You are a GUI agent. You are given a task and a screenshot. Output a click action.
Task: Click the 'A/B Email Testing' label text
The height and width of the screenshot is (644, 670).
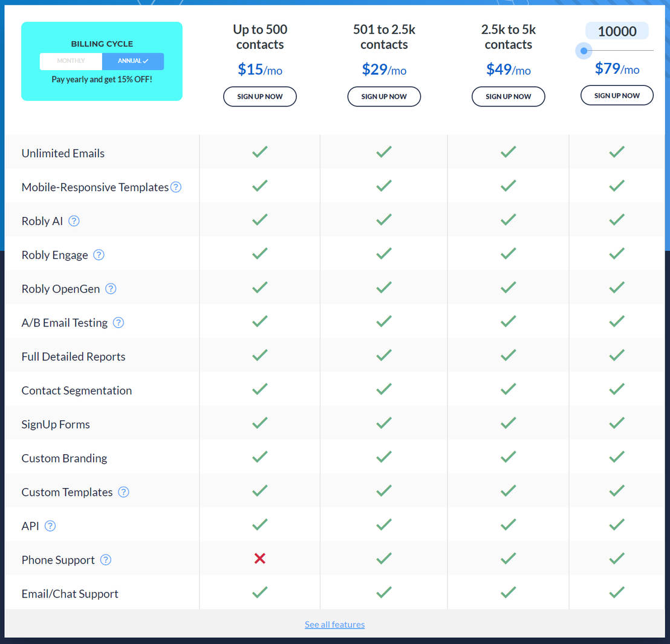(65, 323)
